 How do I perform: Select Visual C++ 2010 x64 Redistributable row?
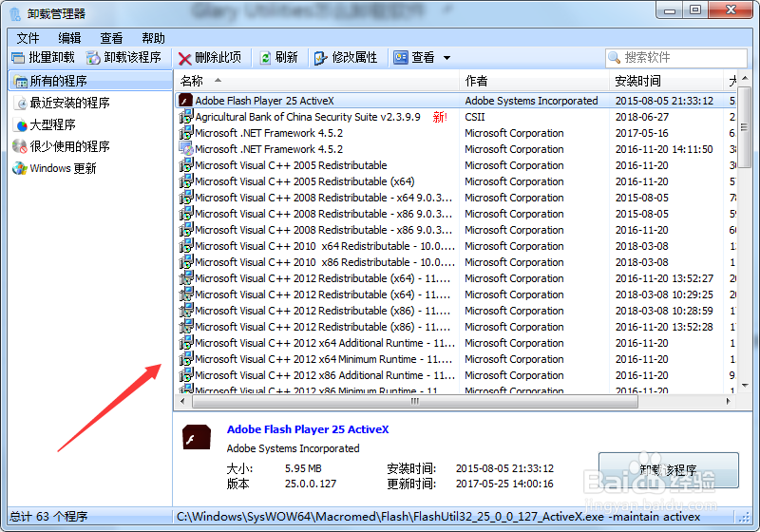pyautogui.click(x=455, y=246)
